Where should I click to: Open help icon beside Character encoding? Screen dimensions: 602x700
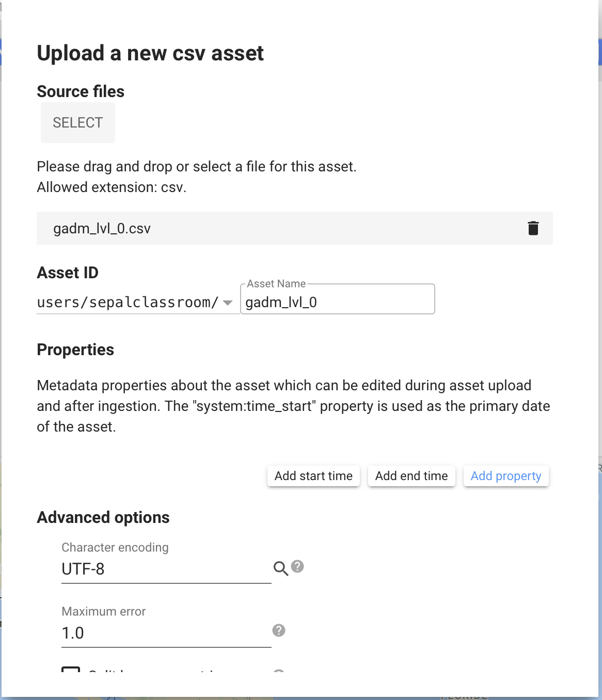point(297,566)
